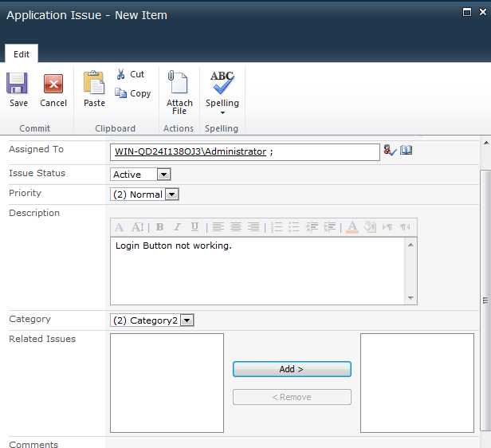Set left-to-right text direction
The image size is (491, 448).
387,227
